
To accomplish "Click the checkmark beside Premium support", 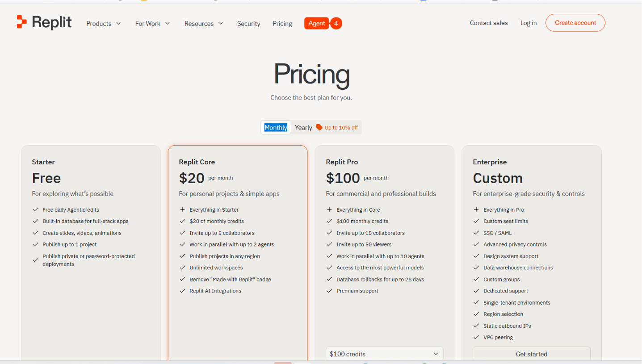I will click(329, 291).
